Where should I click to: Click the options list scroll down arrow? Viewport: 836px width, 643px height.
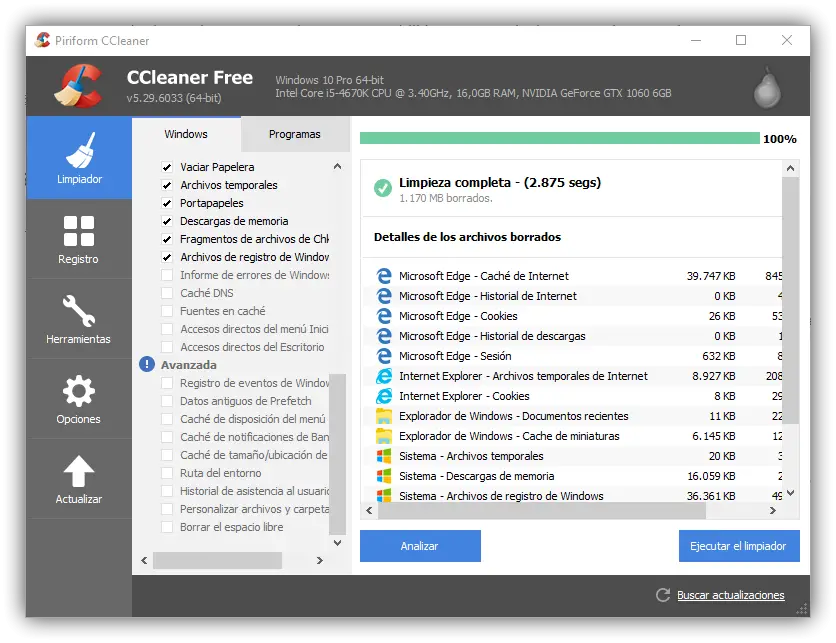337,543
